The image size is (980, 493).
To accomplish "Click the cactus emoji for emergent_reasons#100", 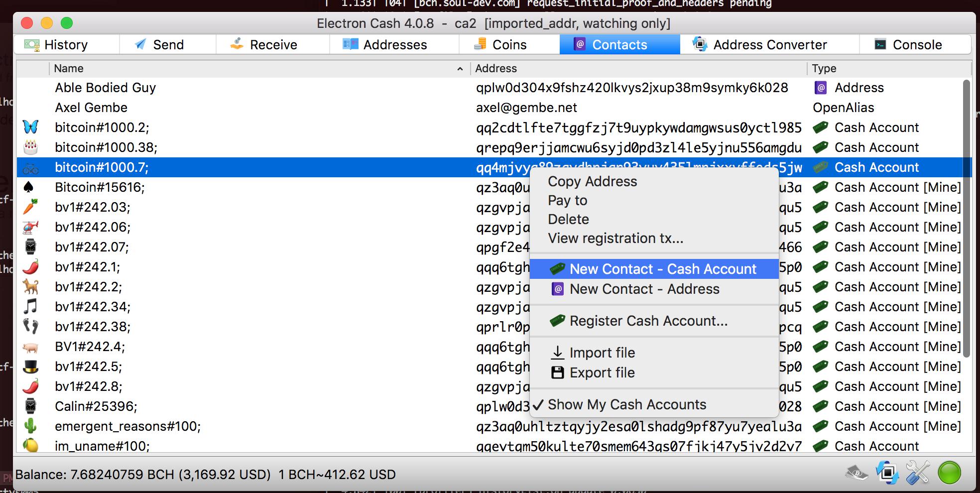I will click(30, 426).
